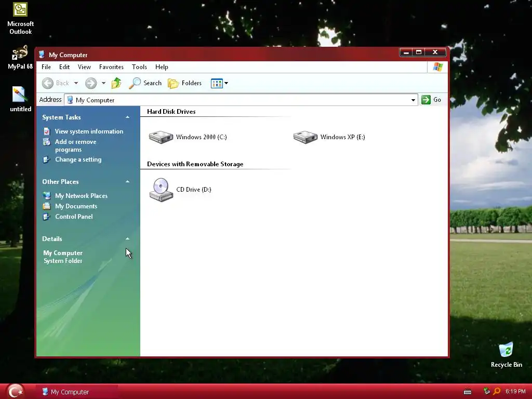
Task: Select Microsoft Outlook desktop icon
Action: [20, 19]
